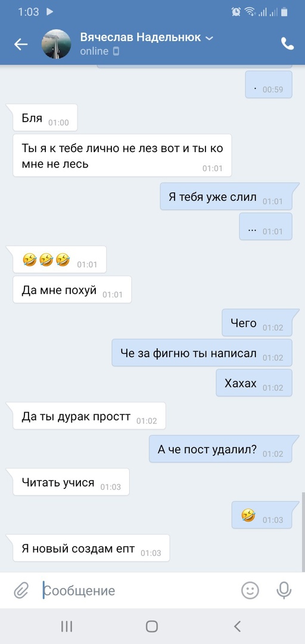Tap the 'А че пост удалил?' message

pyautogui.click(x=220, y=449)
